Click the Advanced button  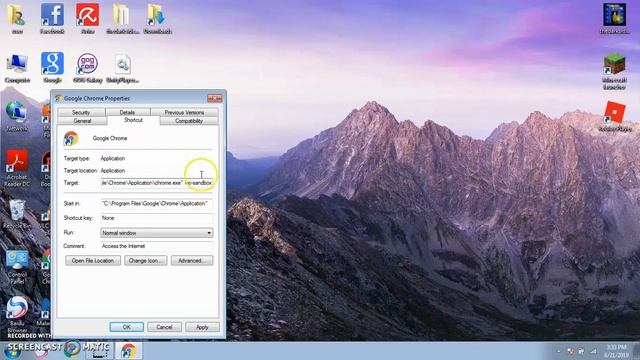[192, 260]
